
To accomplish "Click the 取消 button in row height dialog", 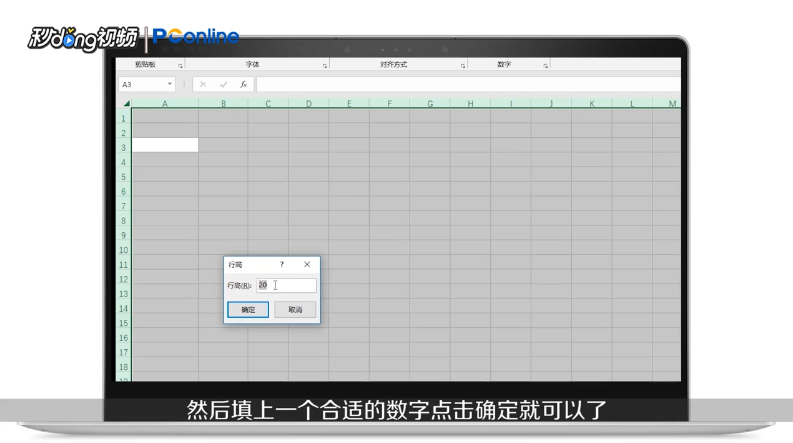I will (295, 309).
